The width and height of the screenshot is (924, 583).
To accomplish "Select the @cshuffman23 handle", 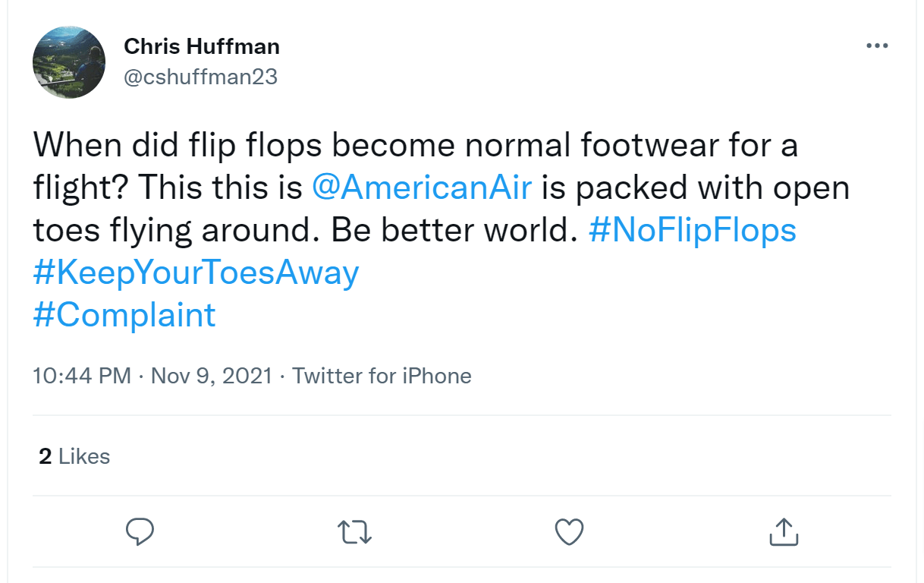I will coord(201,77).
